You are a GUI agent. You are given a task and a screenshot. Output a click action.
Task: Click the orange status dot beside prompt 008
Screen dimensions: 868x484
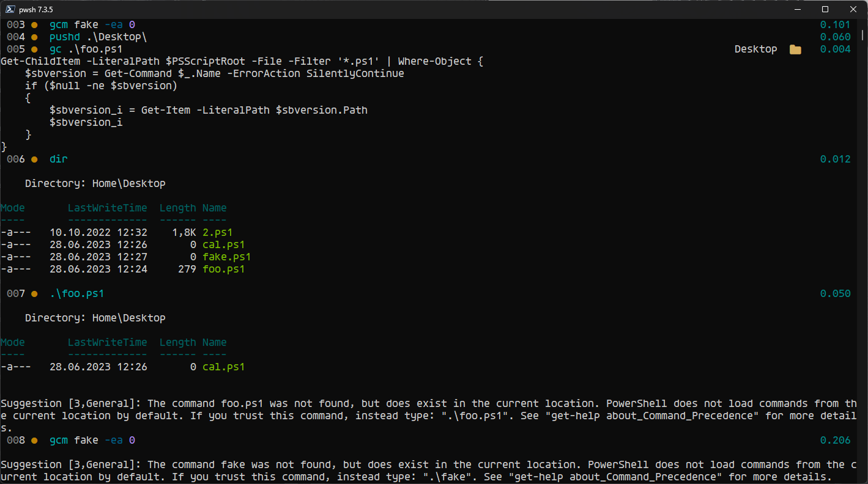click(34, 440)
